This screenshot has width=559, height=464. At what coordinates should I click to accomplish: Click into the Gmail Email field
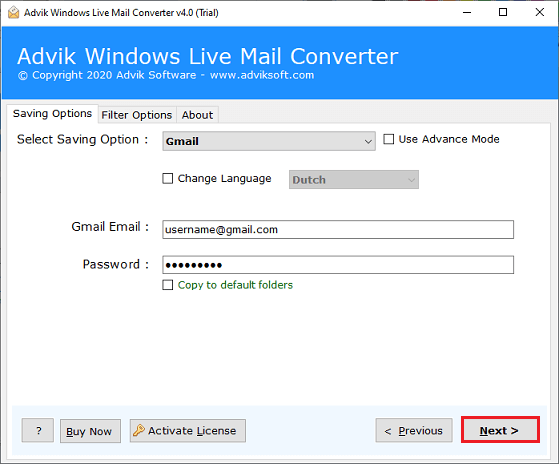tap(338, 230)
